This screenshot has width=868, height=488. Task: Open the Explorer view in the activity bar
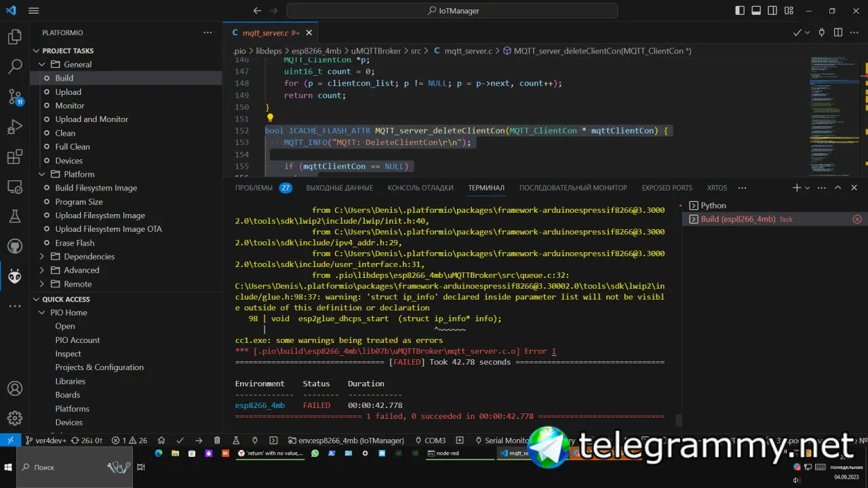point(15,37)
